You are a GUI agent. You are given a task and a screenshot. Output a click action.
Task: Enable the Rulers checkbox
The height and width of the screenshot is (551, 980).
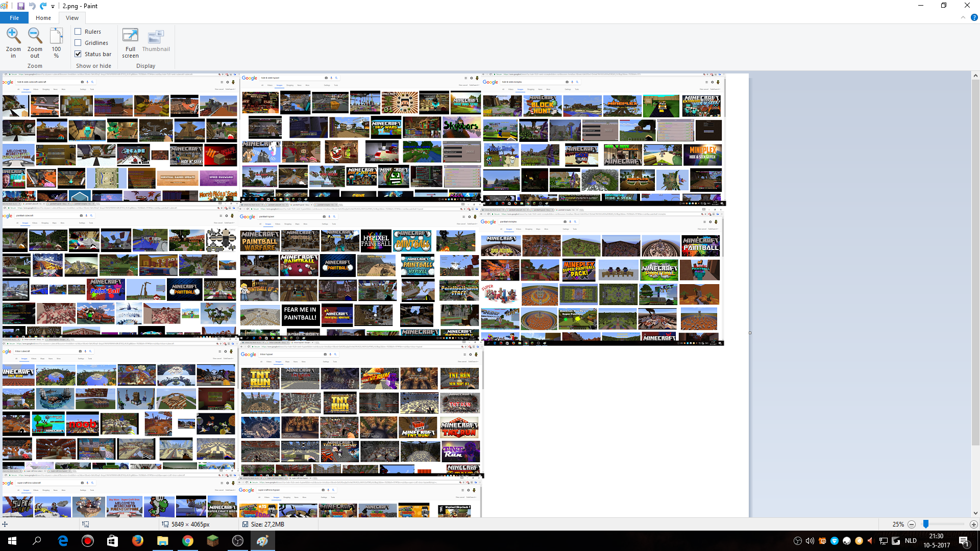pos(78,32)
